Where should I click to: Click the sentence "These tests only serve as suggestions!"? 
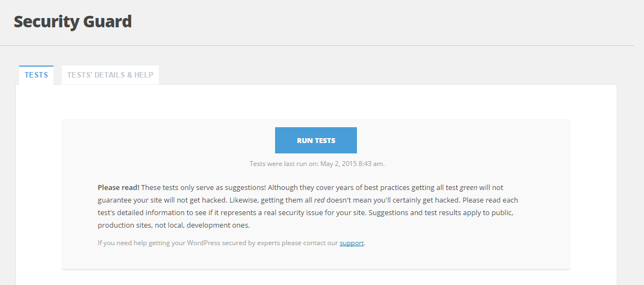(x=204, y=188)
